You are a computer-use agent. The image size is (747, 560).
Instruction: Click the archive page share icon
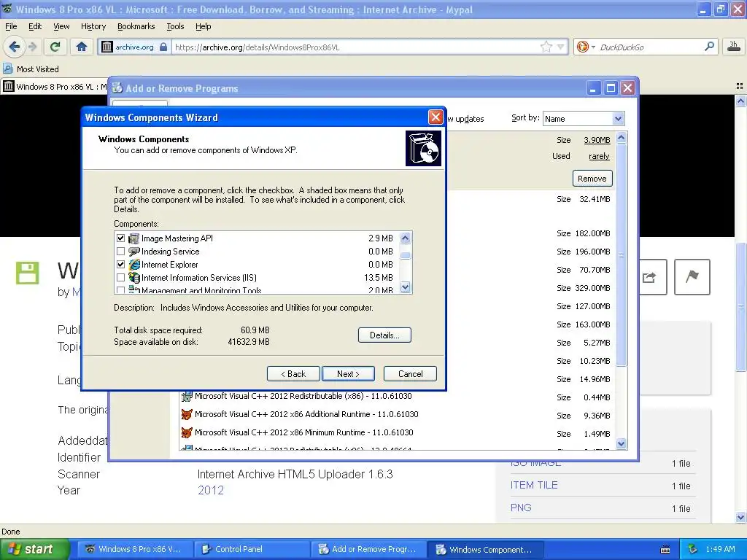pos(650,277)
